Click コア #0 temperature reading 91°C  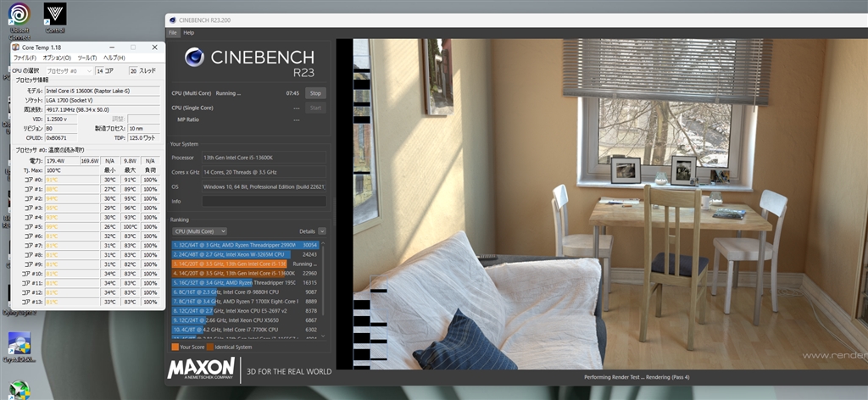(72, 180)
